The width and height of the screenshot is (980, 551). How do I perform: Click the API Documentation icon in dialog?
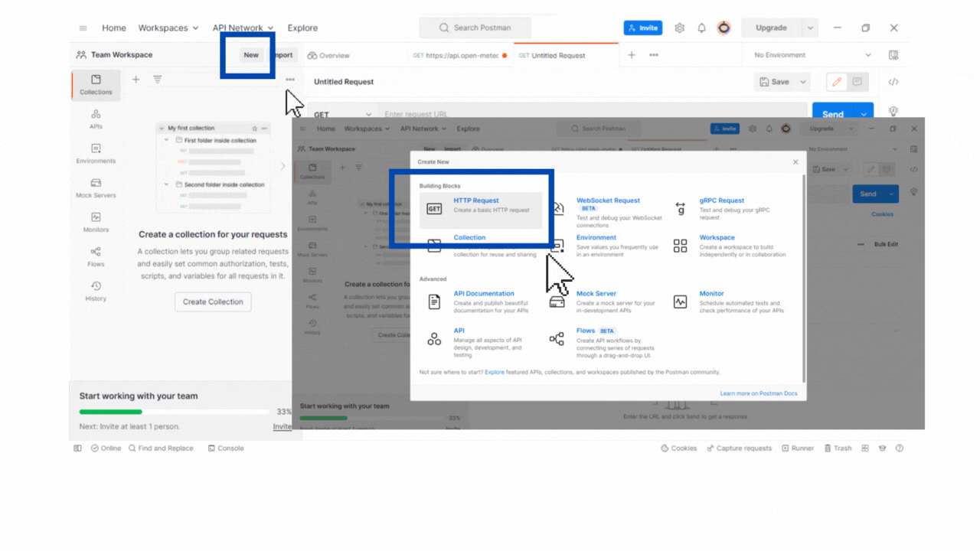click(434, 302)
